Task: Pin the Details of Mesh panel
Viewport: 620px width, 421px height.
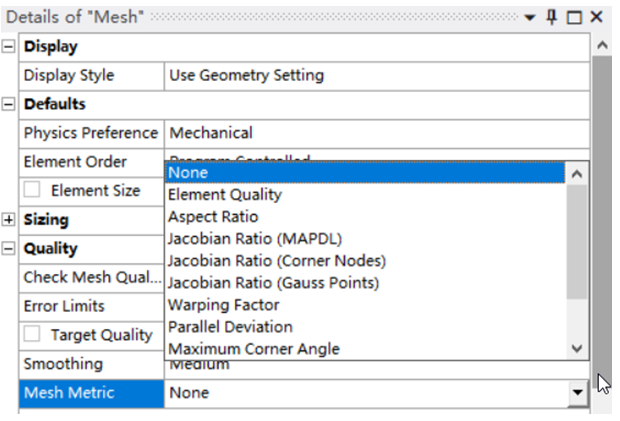Action: click(x=551, y=17)
